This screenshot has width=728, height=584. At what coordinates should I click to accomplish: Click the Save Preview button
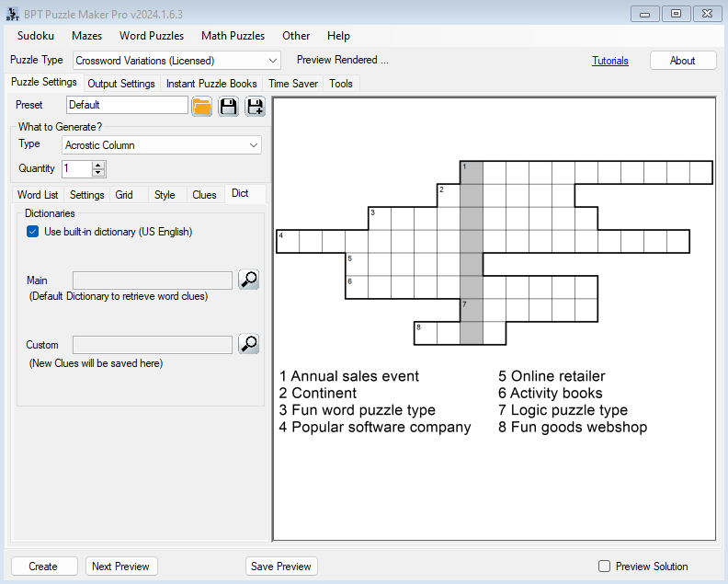(281, 567)
